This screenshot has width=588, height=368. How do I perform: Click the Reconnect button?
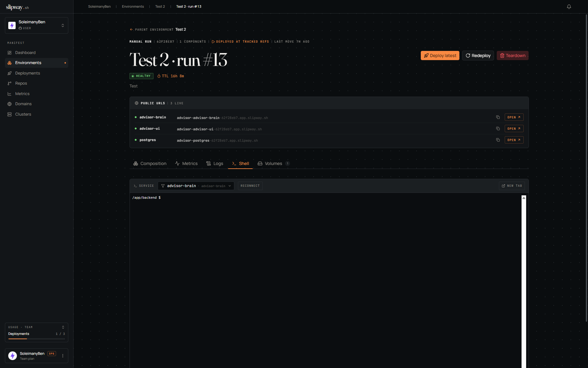click(x=250, y=186)
